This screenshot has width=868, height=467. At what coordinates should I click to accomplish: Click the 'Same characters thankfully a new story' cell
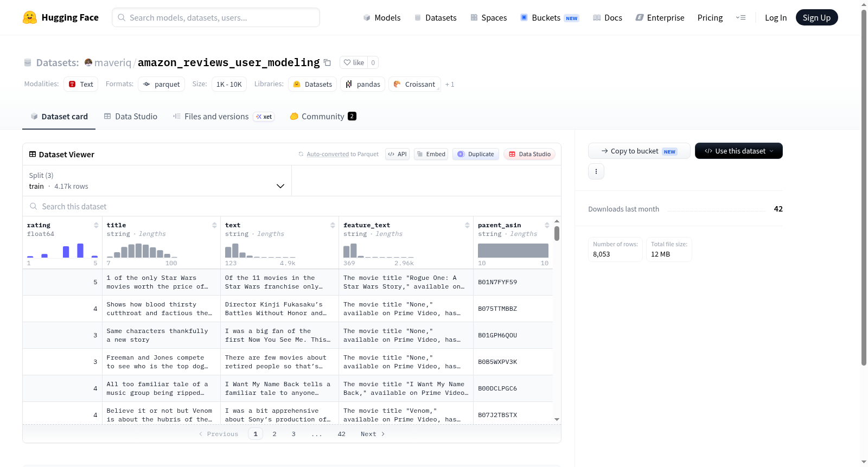tap(161, 335)
